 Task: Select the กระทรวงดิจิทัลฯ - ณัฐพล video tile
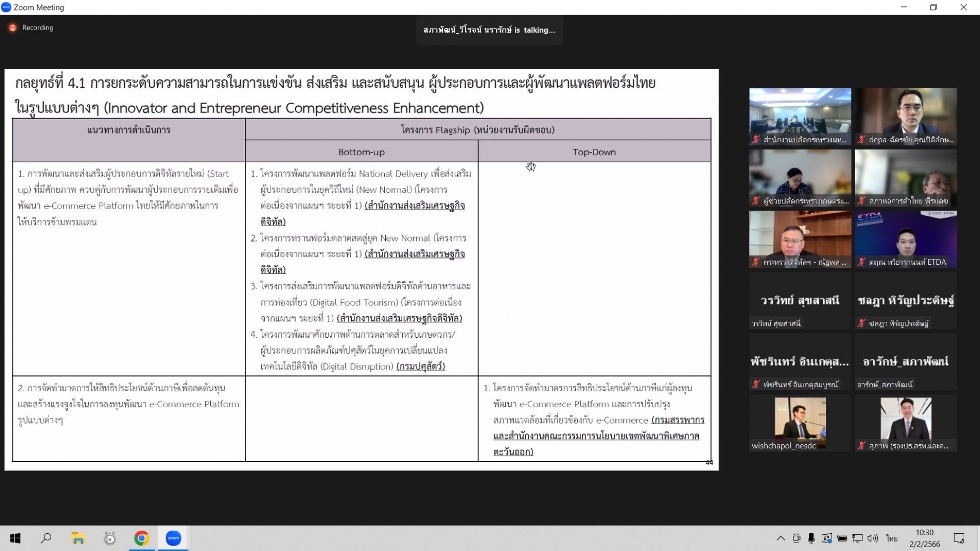[x=800, y=239]
